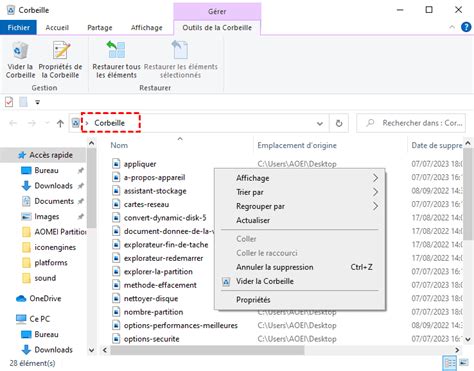Collapse the ribbon with the chevron
Image resolution: width=474 pixels, height=371 pixels.
[452, 27]
